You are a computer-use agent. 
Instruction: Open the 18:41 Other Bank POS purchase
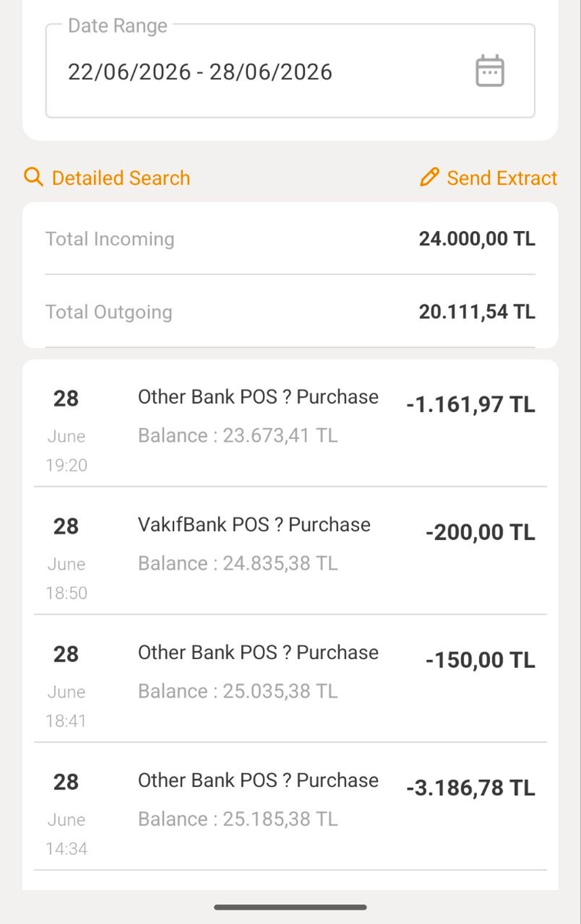coord(290,679)
